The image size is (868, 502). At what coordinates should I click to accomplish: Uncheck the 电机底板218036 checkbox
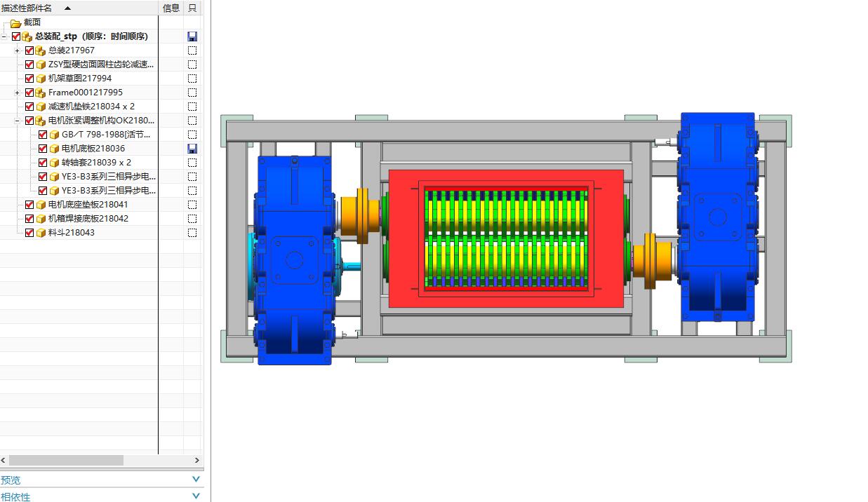[43, 149]
